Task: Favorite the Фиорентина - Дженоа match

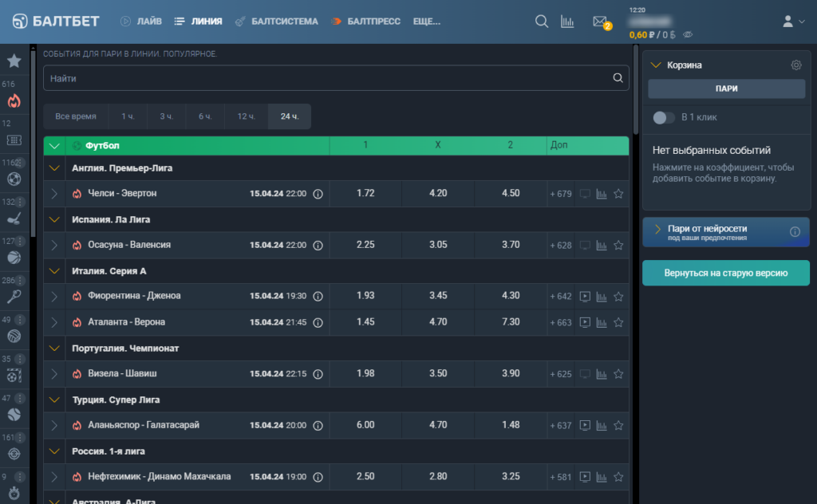Action: [618, 296]
